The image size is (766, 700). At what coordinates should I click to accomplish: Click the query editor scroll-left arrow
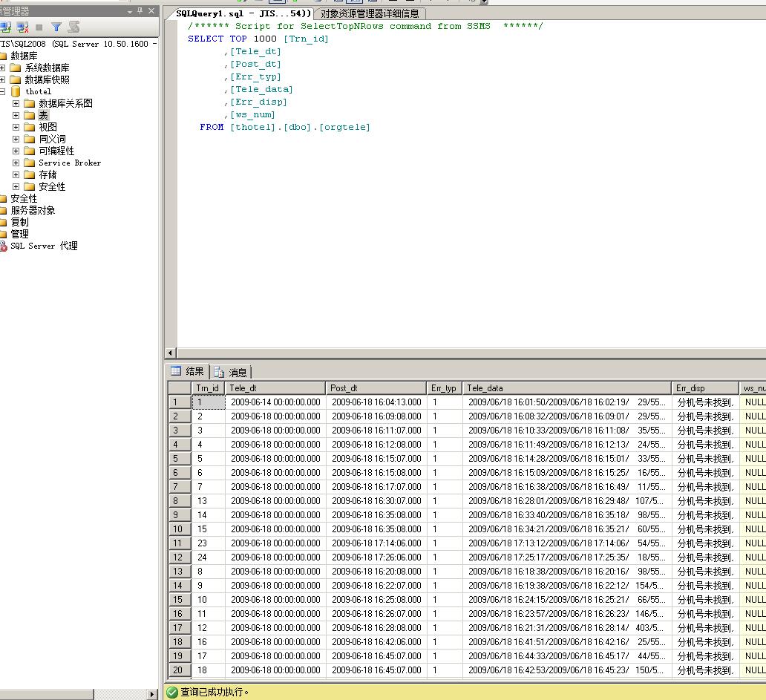171,353
